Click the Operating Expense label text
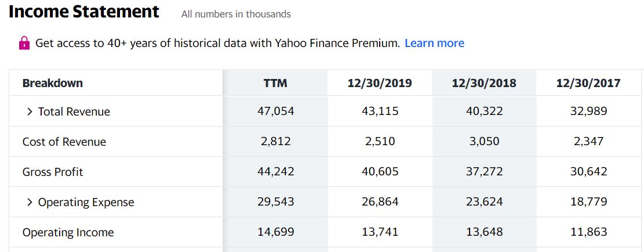644x252 pixels. [86, 202]
